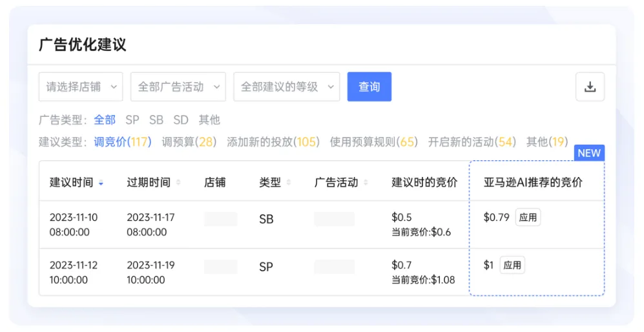Screen dimensions: 644x332
Task: Switch to 其他(19) suggestion type
Action: coord(547,142)
